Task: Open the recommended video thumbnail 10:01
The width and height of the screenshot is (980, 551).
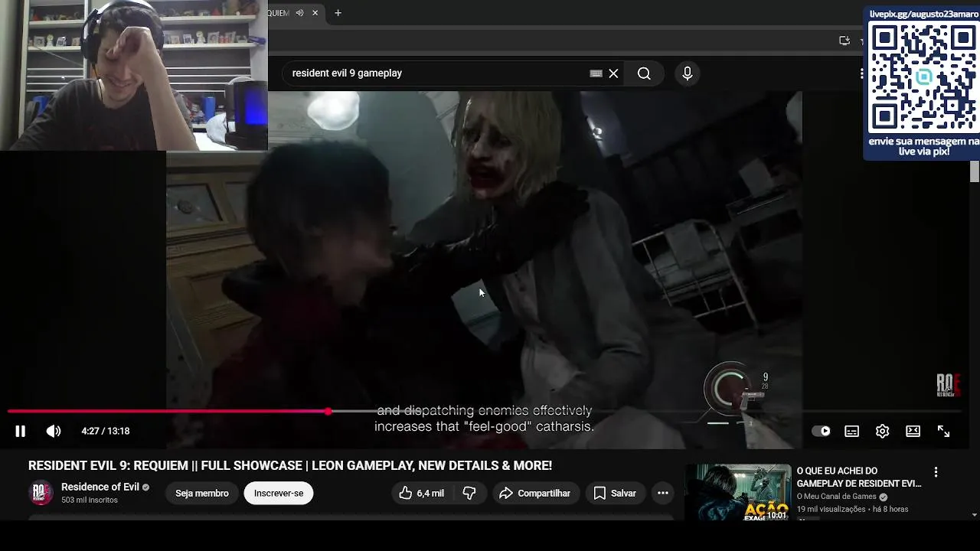Action: (x=738, y=493)
